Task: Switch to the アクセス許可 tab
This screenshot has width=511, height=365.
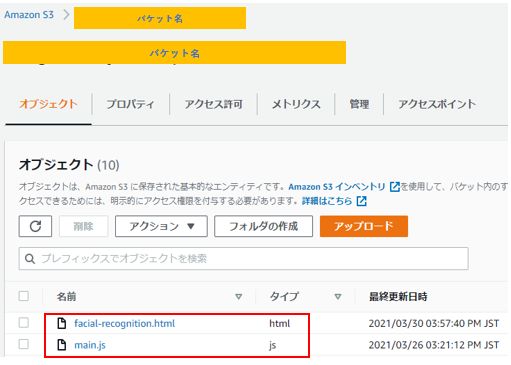Action: pyautogui.click(x=213, y=104)
